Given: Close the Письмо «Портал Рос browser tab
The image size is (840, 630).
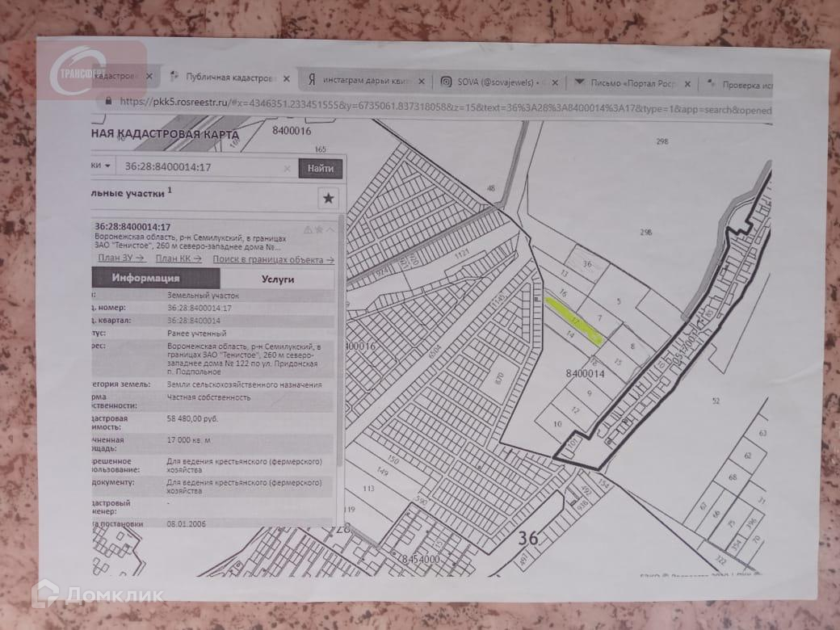Looking at the screenshot, I should [688, 84].
